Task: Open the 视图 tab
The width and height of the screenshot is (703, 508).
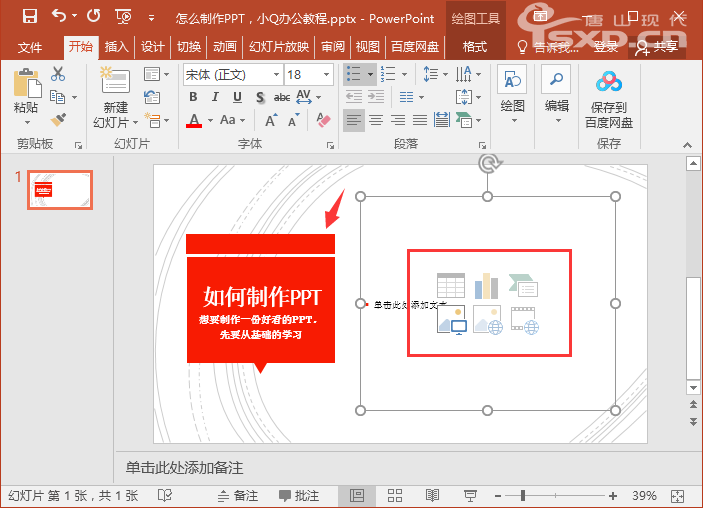Action: pos(368,46)
